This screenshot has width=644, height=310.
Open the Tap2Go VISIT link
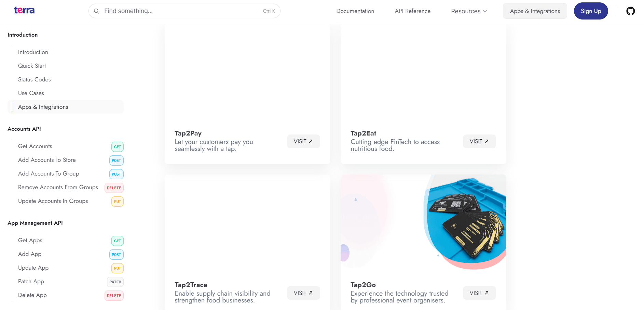tap(479, 293)
